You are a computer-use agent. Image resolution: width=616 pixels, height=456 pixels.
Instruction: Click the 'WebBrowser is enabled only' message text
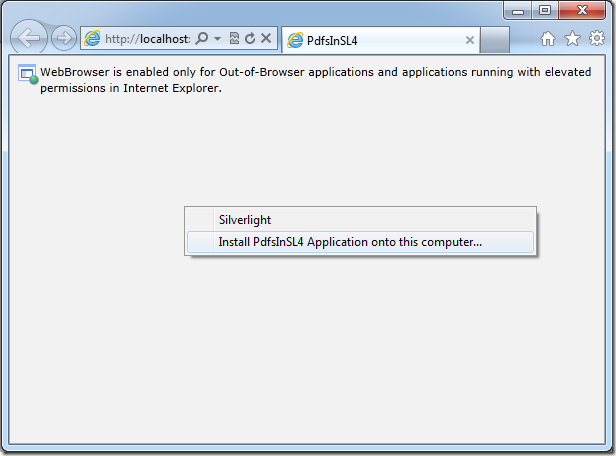pos(315,80)
